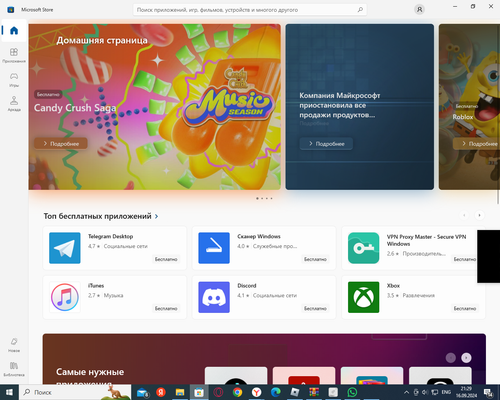Click Бесплатно button for Xbox
The height and width of the screenshot is (400, 500).
[465, 308]
